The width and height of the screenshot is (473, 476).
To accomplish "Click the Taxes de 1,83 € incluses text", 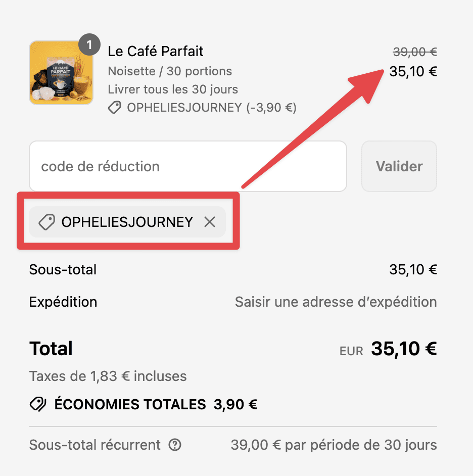I will [x=108, y=376].
